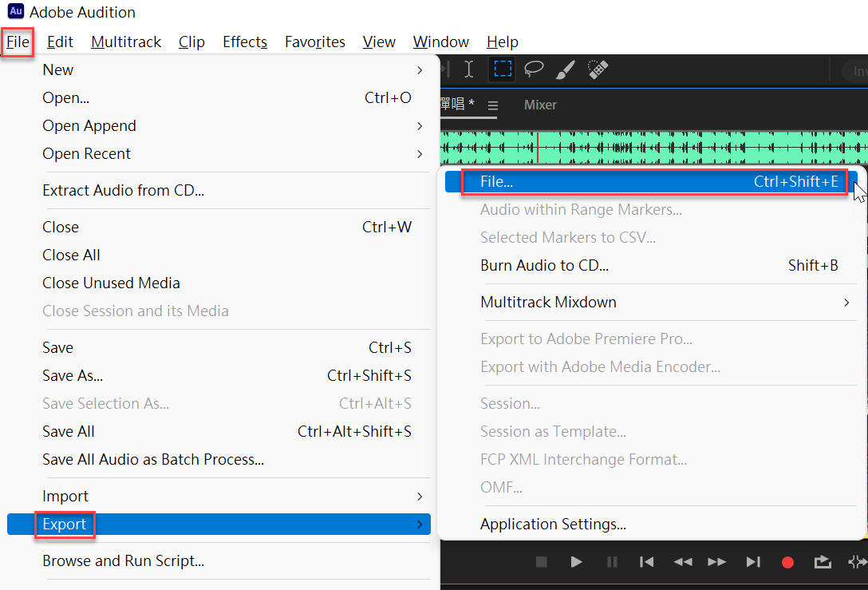The width and height of the screenshot is (868, 590).
Task: Click the Adobe Audition app icon
Action: click(15, 11)
